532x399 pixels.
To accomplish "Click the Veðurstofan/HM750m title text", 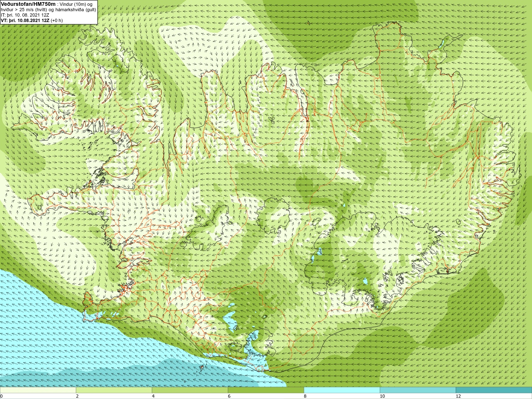I will pos(27,4).
